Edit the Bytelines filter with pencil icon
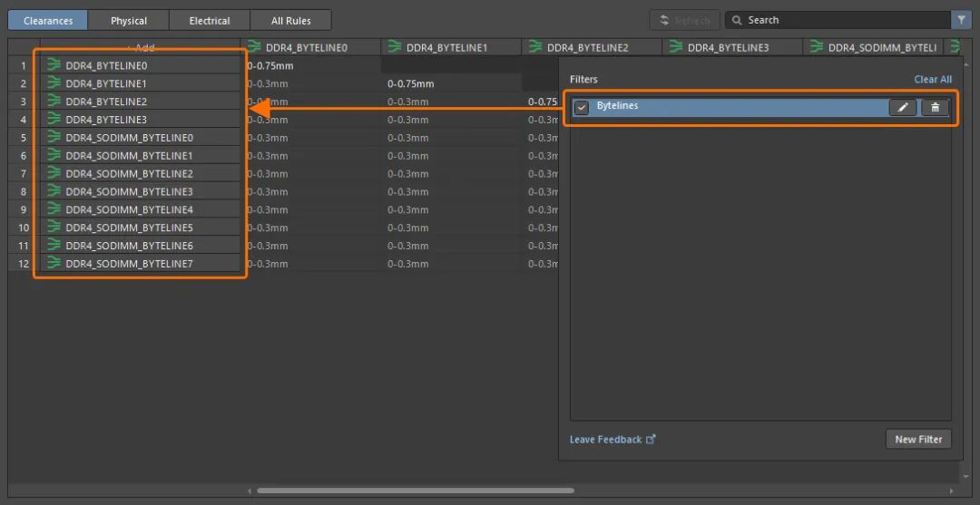The width and height of the screenshot is (980, 505). [902, 108]
